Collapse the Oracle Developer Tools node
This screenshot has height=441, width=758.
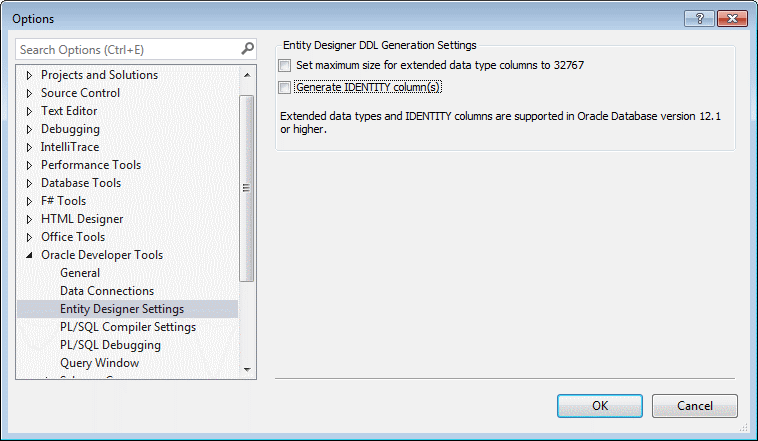[x=29, y=255]
